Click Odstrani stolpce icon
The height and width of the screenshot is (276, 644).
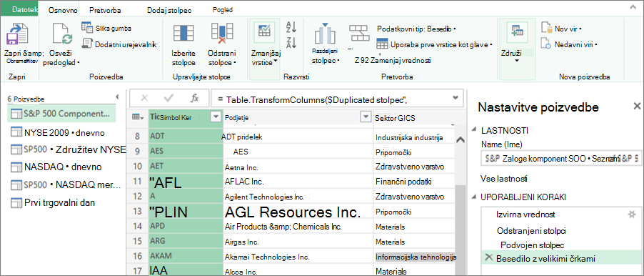(222, 34)
